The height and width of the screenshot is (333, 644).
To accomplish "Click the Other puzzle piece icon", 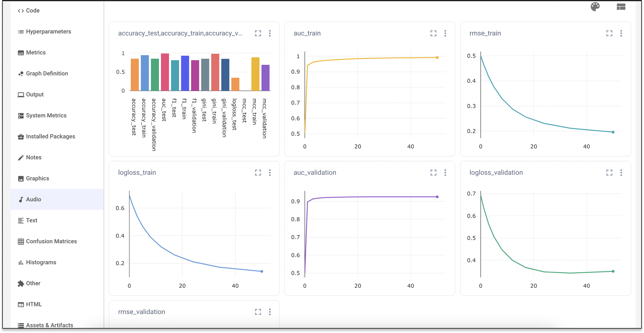I will 21,283.
